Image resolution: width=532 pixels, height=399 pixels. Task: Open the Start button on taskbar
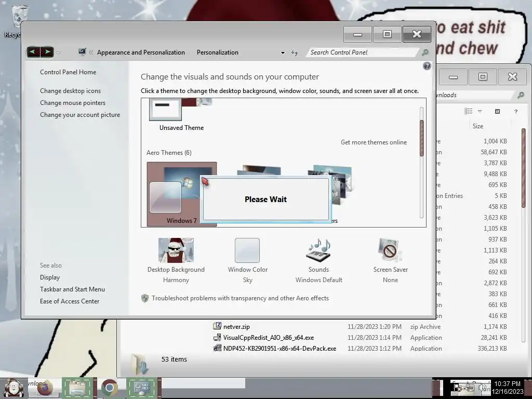[14, 388]
